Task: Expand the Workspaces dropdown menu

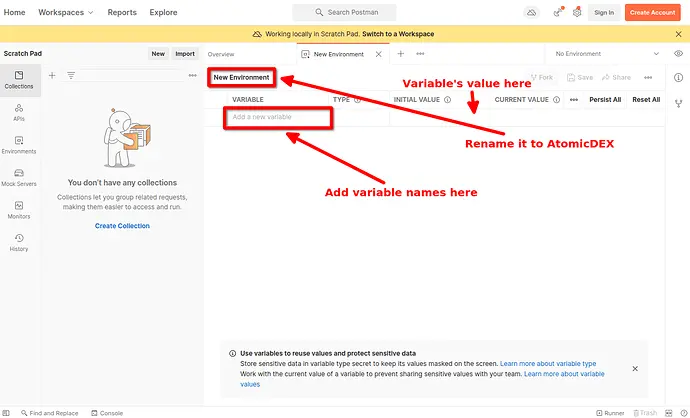Action: (x=65, y=12)
